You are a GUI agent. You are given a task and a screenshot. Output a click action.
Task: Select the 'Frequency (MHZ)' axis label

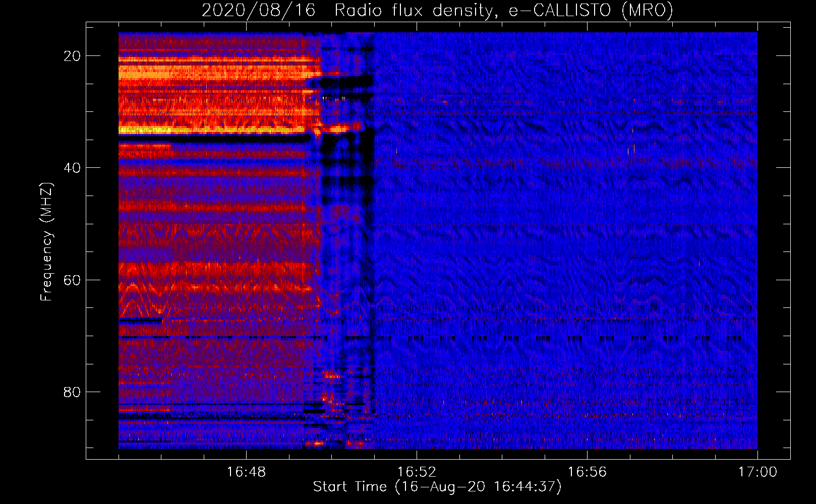click(46, 242)
